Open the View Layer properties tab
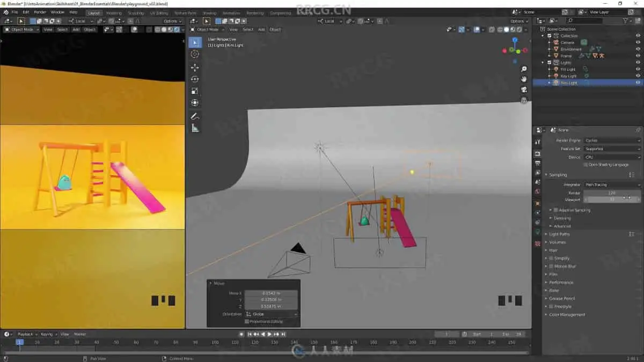 pyautogui.click(x=538, y=173)
